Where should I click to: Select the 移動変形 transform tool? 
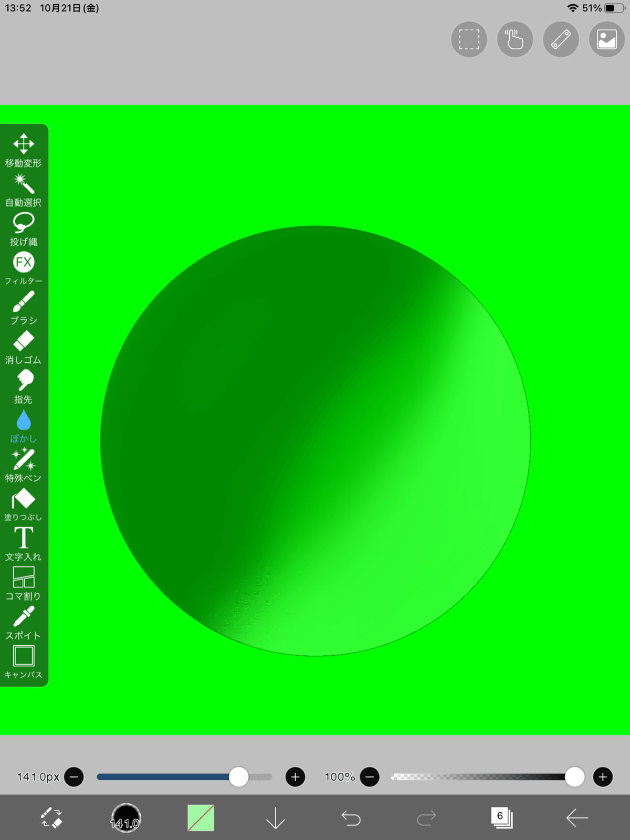click(24, 151)
